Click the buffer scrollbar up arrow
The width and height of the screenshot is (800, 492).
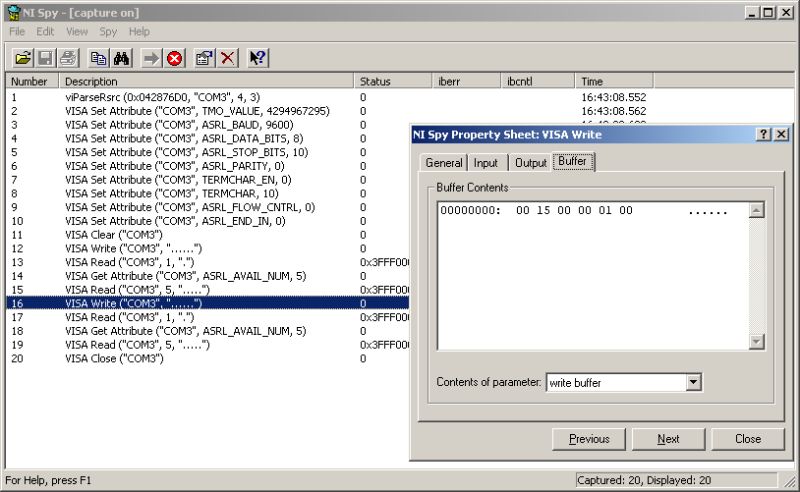point(756,210)
